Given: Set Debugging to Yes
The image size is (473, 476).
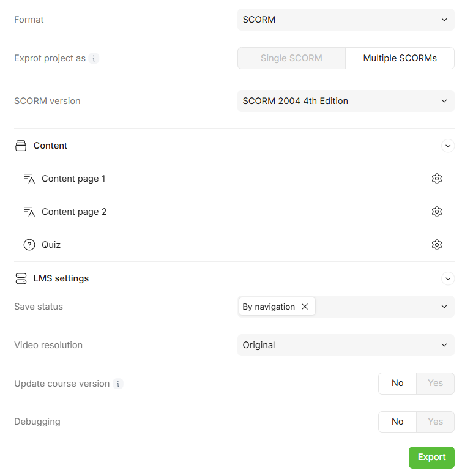Looking at the screenshot, I should coord(435,422).
